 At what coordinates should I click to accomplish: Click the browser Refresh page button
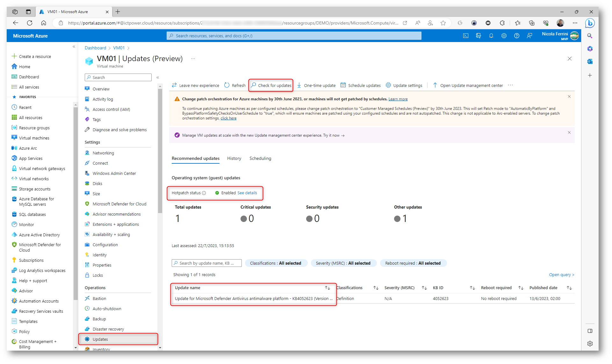(x=30, y=23)
